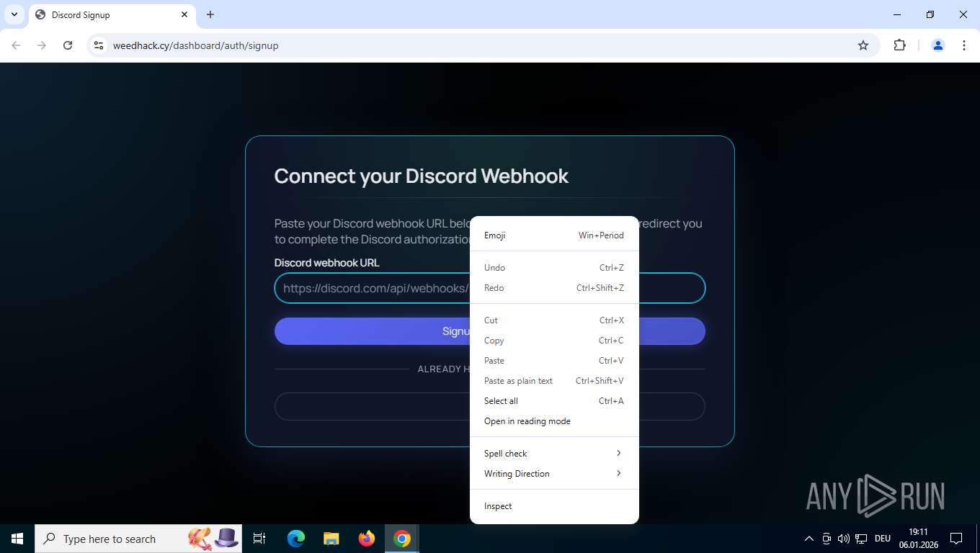980x553 pixels.
Task: Open the taskbar clock and date
Action: click(918, 539)
